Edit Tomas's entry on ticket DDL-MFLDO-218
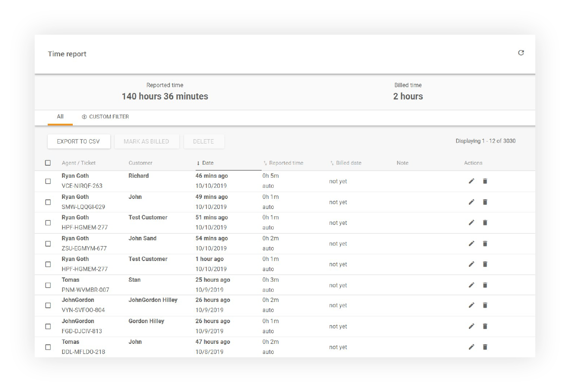The width and height of the screenshot is (570, 392). [471, 347]
